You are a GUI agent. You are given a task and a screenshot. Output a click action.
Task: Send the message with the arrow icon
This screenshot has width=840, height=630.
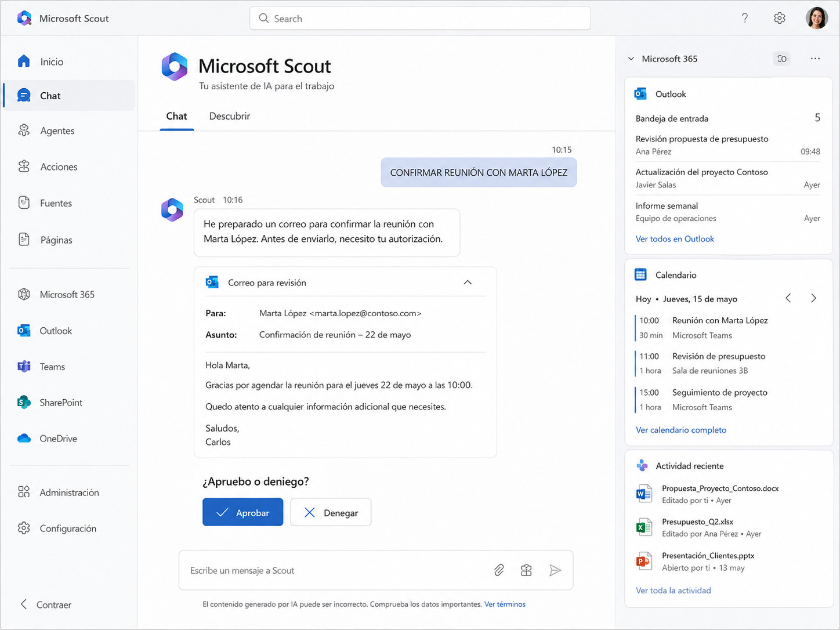click(x=555, y=570)
